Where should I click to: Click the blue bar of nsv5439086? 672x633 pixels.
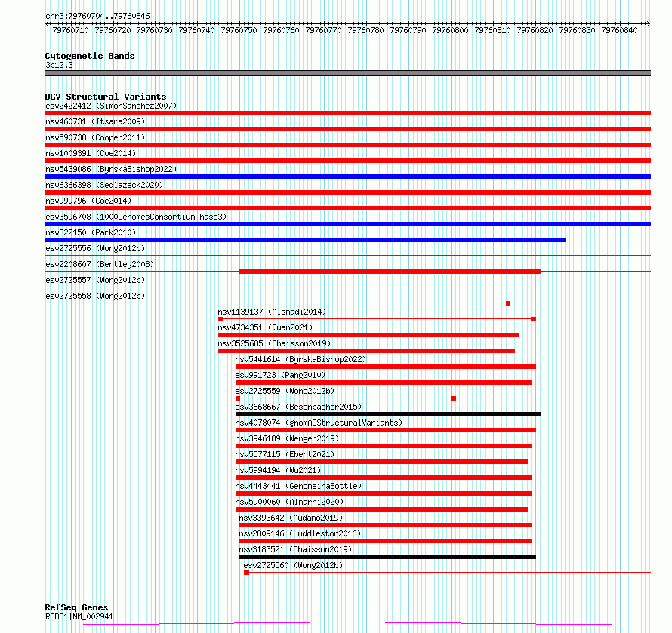click(x=347, y=177)
